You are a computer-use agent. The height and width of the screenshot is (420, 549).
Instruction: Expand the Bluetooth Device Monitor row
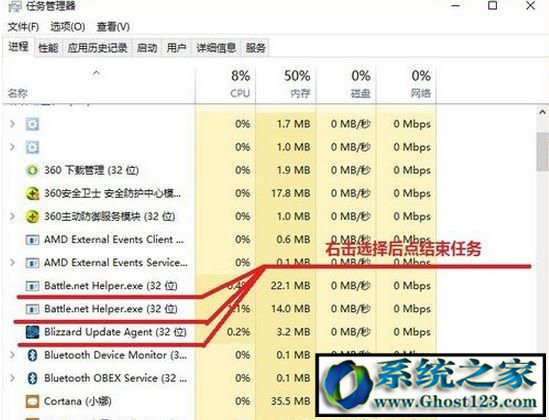(13, 355)
